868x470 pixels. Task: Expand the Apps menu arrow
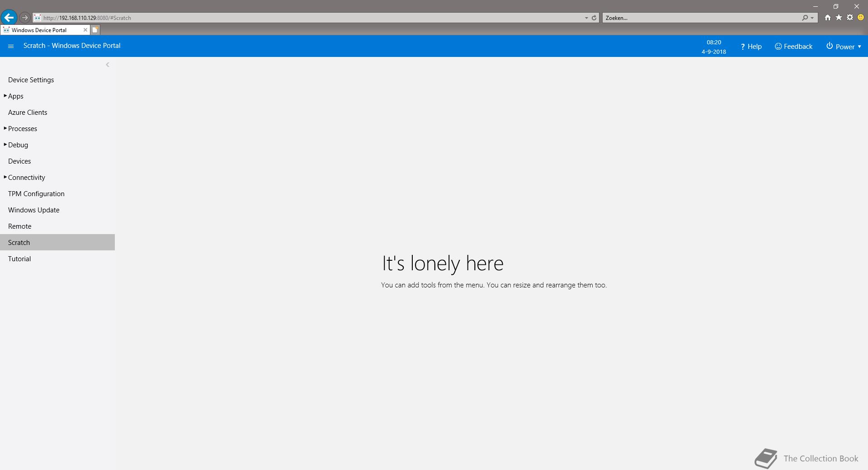click(5, 96)
